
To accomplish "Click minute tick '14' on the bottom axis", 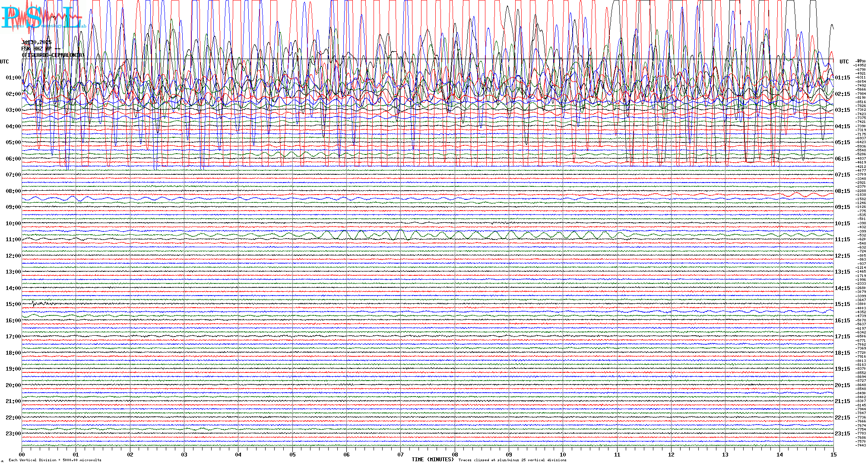I will pos(779,454).
